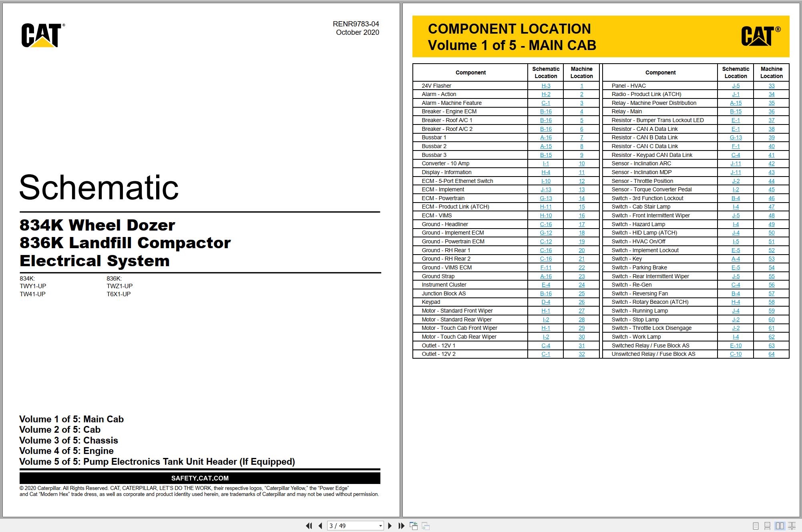Viewport: 802px width, 532px height.
Task: Click CAT logo on cover page
Action: point(42,35)
